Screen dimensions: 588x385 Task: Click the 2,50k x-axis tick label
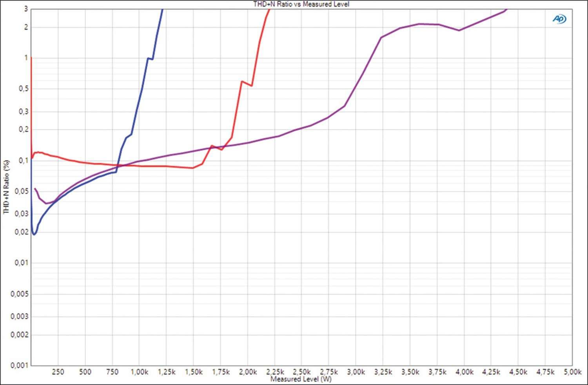[302, 372]
